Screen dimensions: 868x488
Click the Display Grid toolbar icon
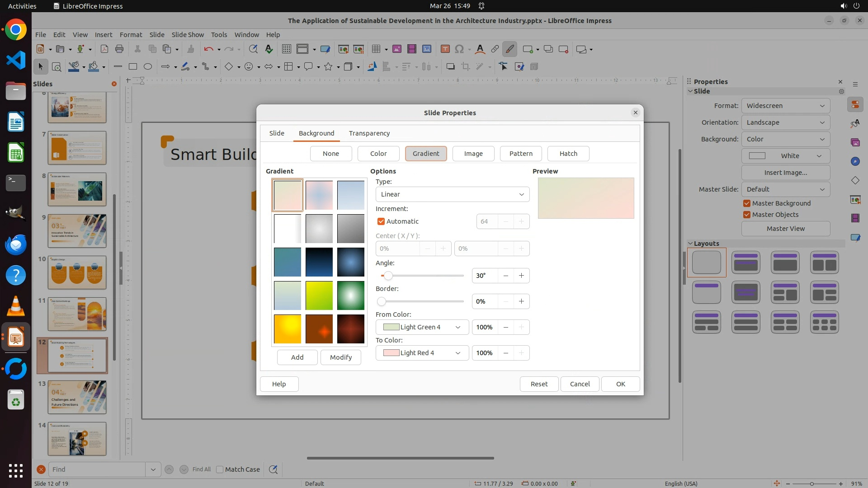[286, 49]
